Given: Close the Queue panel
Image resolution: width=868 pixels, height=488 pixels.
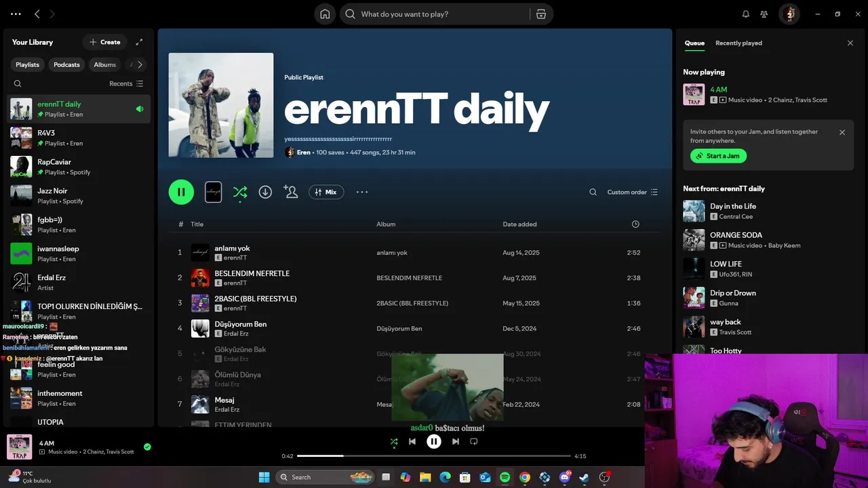Looking at the screenshot, I should [850, 43].
